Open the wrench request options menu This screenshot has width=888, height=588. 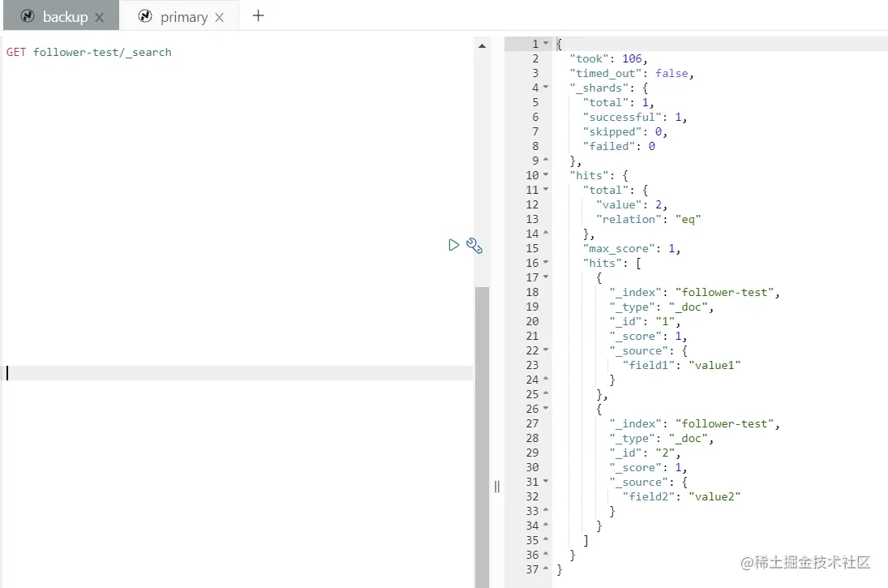[474, 245]
